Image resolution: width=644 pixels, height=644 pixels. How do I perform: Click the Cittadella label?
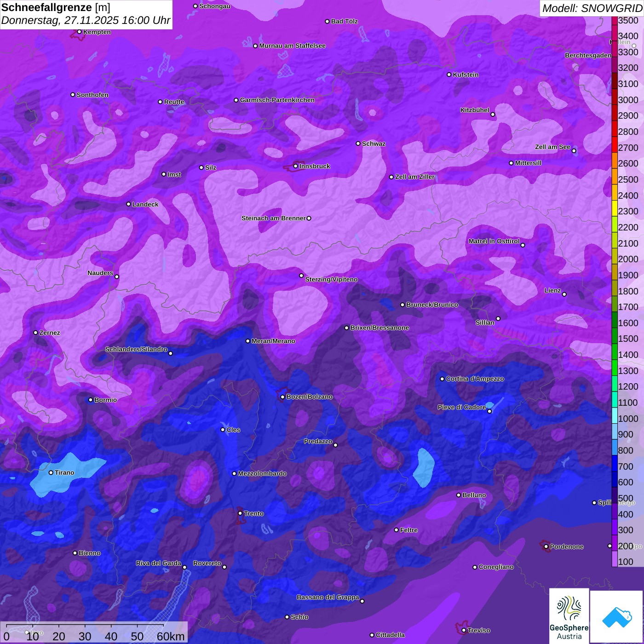click(390, 635)
